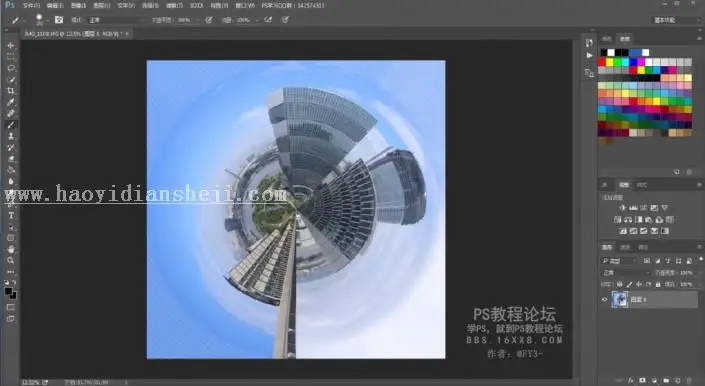The image size is (705, 386).
Task: Open the brush blending mode dropdown
Action: tap(117, 20)
